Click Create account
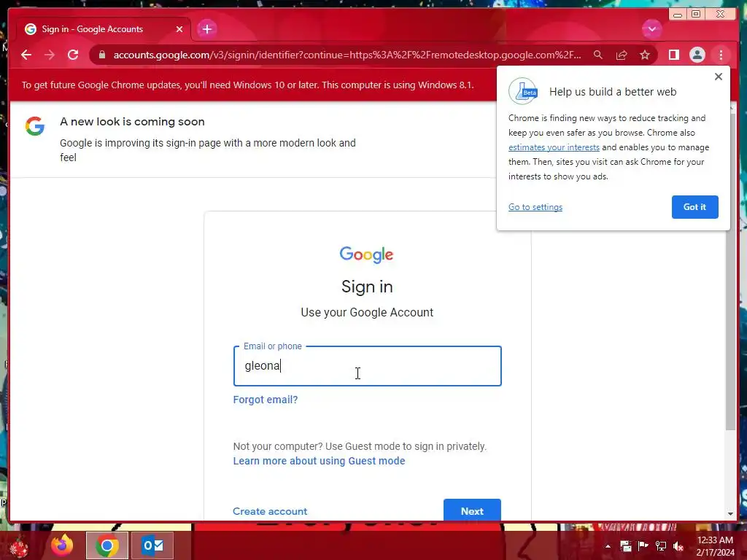The image size is (747, 560). pos(270,511)
